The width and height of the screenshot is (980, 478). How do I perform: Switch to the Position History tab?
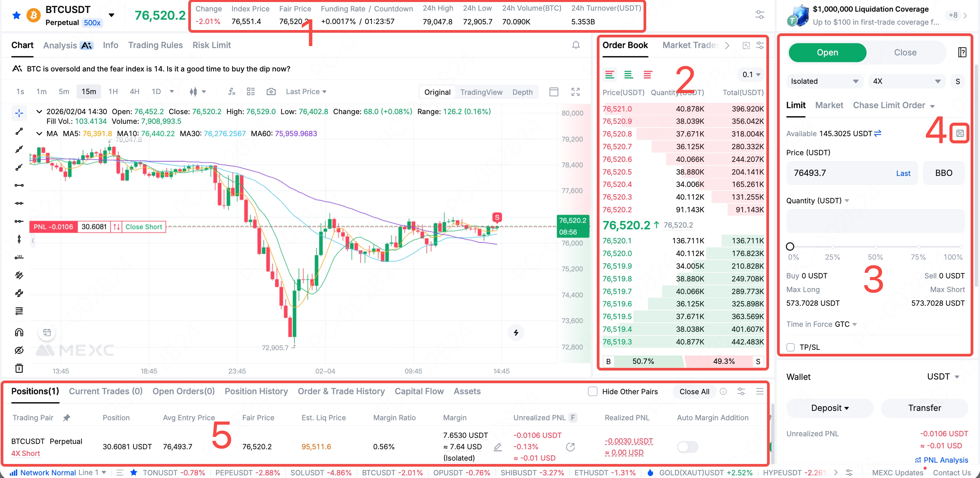(256, 391)
